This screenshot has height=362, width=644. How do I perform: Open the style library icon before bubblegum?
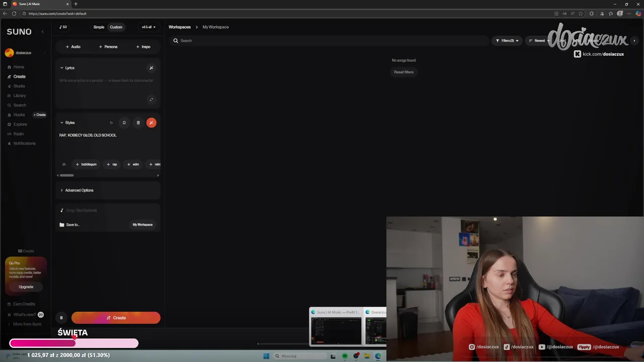pyautogui.click(x=64, y=164)
